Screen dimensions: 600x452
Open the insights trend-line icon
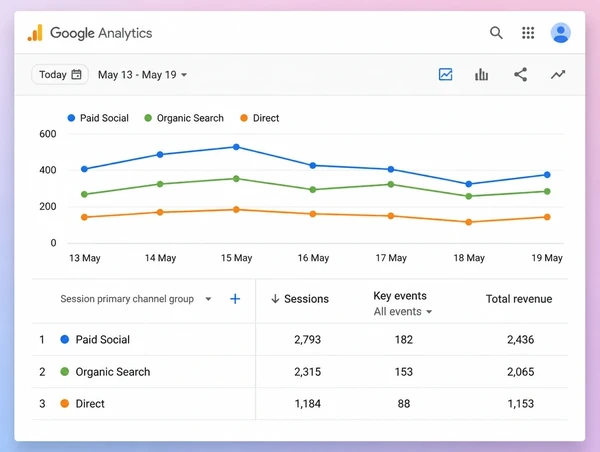pos(558,74)
